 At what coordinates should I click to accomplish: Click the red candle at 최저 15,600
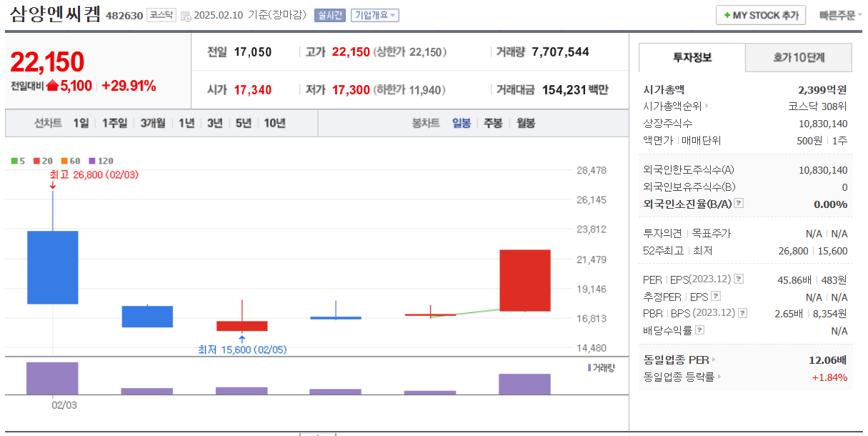[242, 326]
